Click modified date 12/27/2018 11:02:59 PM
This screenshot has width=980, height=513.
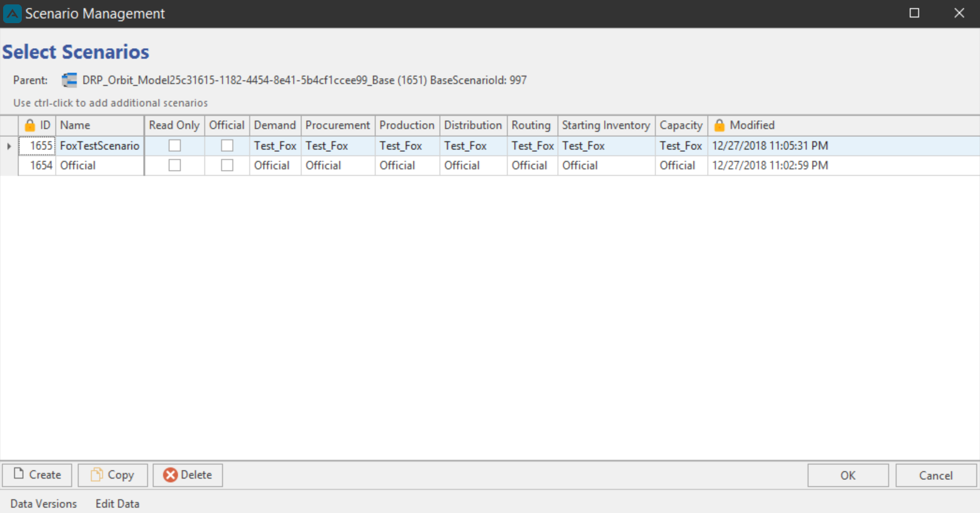(x=770, y=166)
